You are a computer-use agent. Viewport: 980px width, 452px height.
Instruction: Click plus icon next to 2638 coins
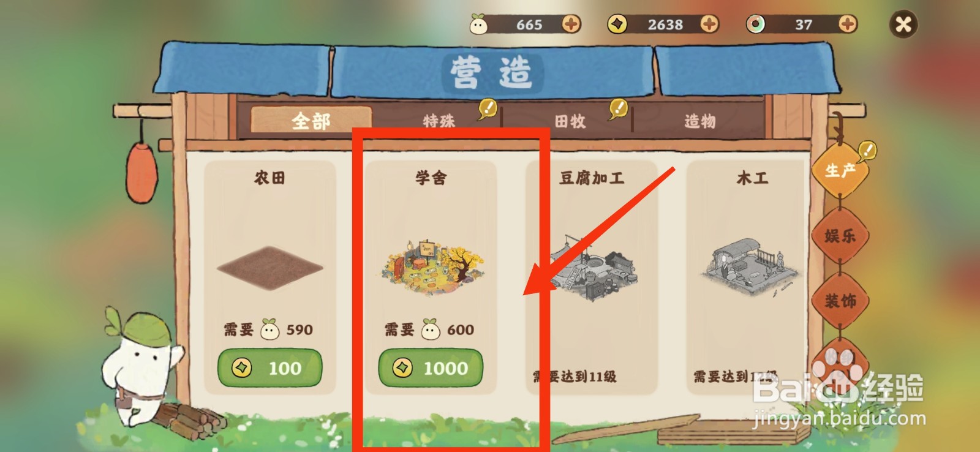click(709, 24)
